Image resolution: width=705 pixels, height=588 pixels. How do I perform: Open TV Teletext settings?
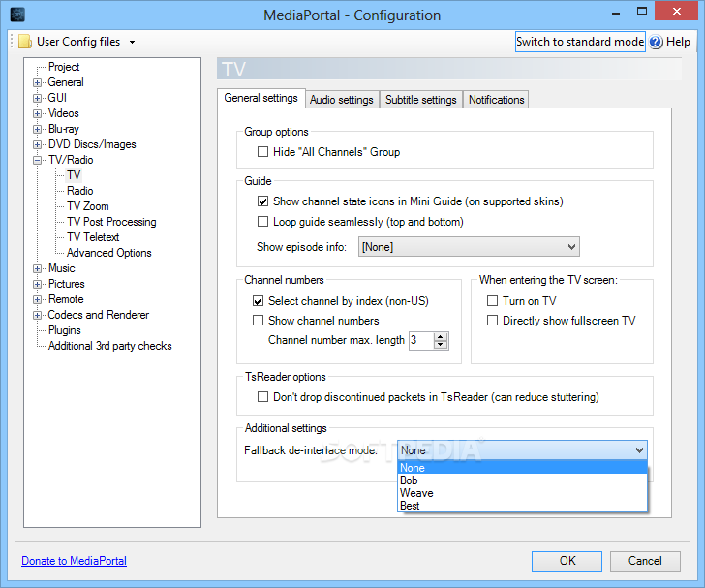(x=93, y=237)
